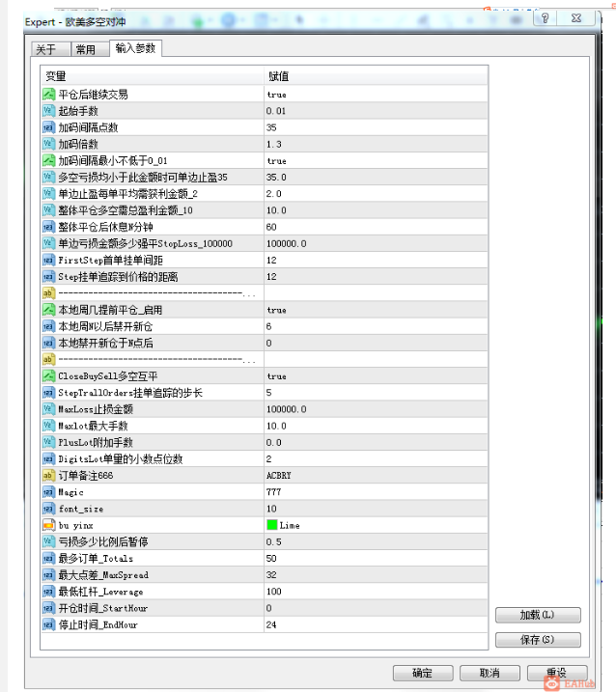Viewport: 616px width, 692px height.
Task: Select the 多空亏损均小于此金额时可单边止盈35 row
Action: click(x=265, y=178)
